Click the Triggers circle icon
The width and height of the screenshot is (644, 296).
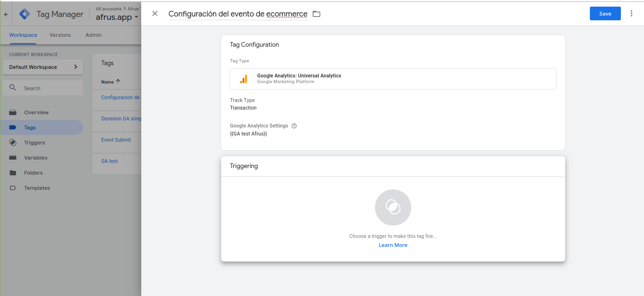(x=13, y=143)
